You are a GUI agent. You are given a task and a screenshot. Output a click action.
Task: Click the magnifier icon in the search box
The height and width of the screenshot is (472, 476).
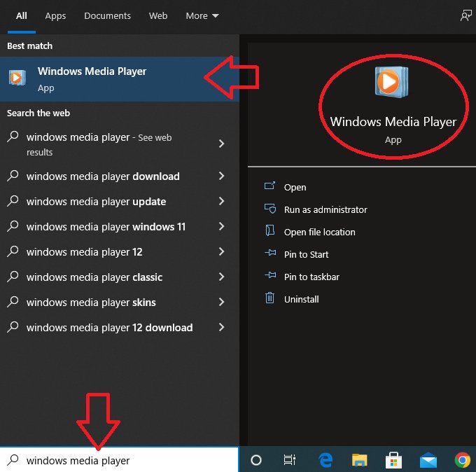pos(13,460)
